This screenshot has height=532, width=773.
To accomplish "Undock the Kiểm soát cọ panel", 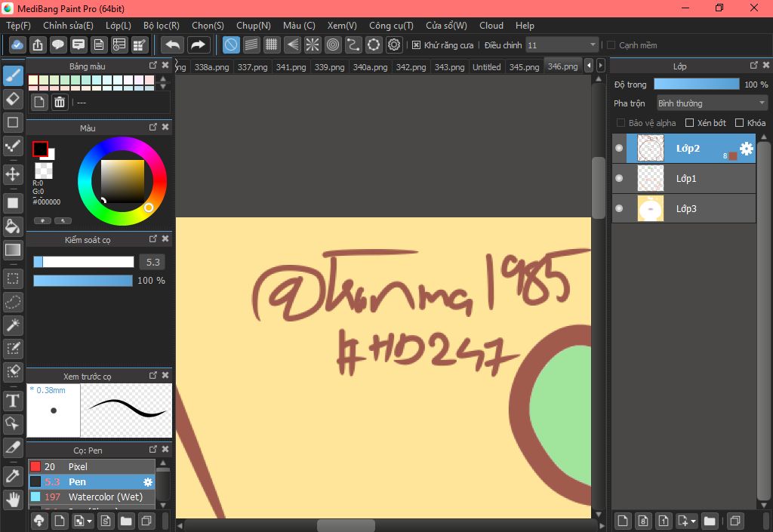I will pyautogui.click(x=152, y=238).
